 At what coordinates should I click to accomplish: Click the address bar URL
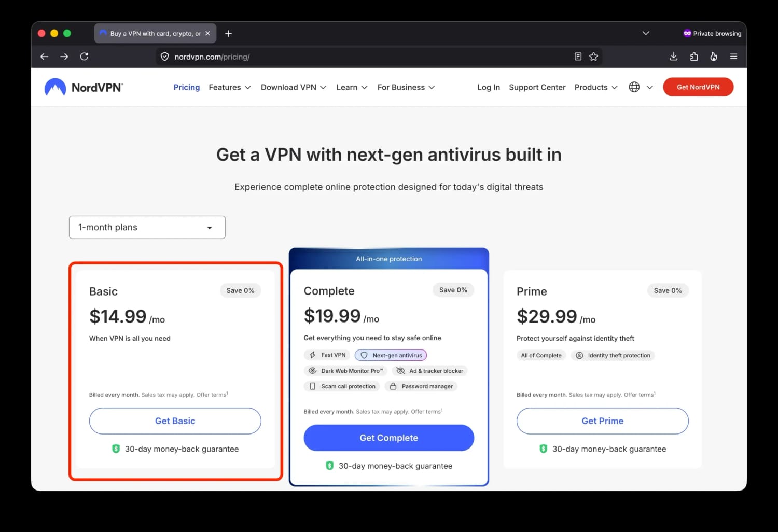coord(212,57)
